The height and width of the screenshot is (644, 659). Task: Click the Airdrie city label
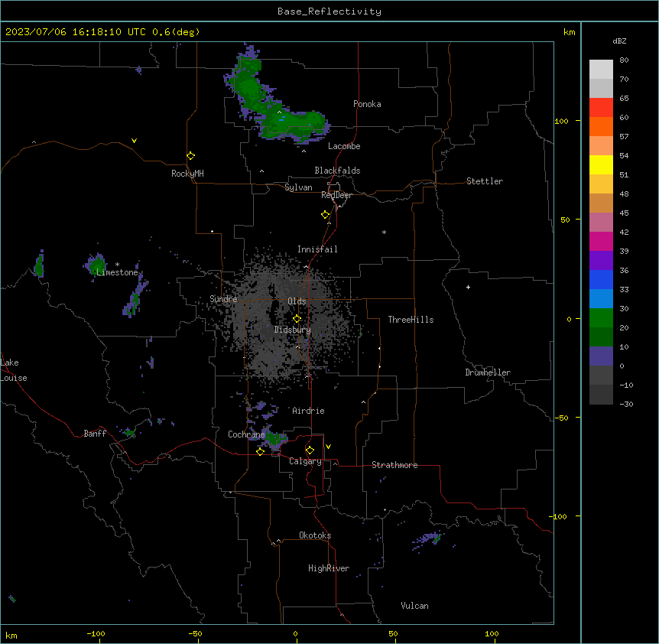(308, 411)
